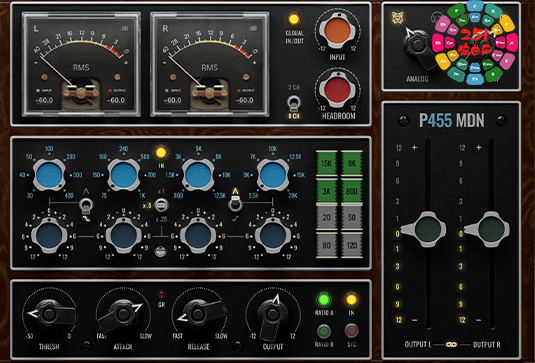Flip the x1 / x.5 / x.25 range switch

[x=161, y=205]
